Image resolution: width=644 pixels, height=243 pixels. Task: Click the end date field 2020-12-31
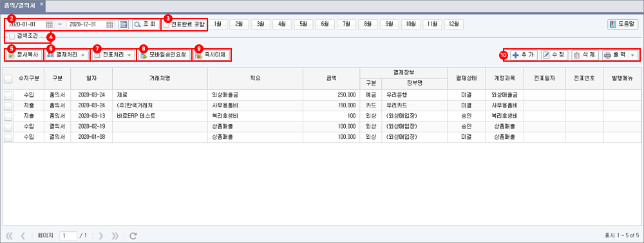click(x=86, y=24)
